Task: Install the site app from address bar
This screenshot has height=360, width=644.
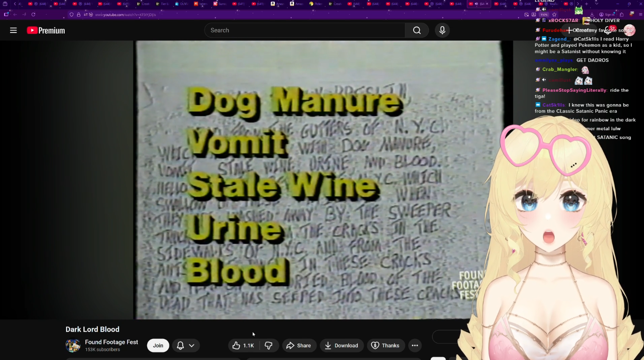Action: (534, 15)
